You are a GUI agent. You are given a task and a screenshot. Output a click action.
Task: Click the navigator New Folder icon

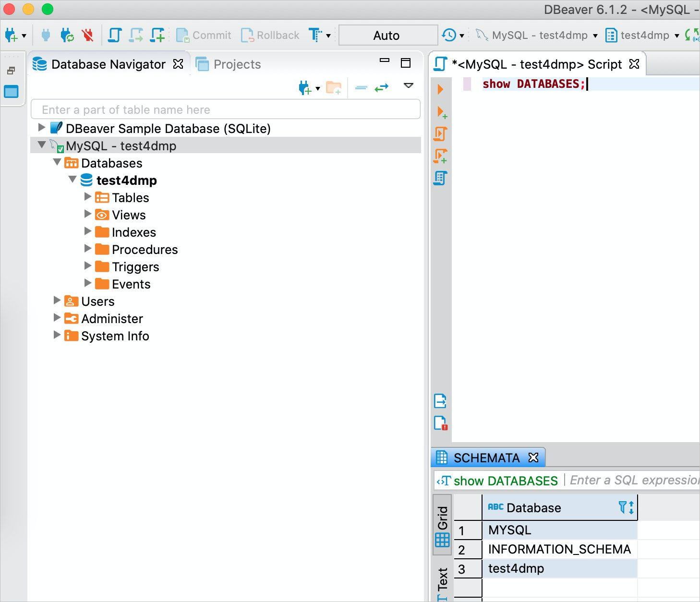click(334, 88)
